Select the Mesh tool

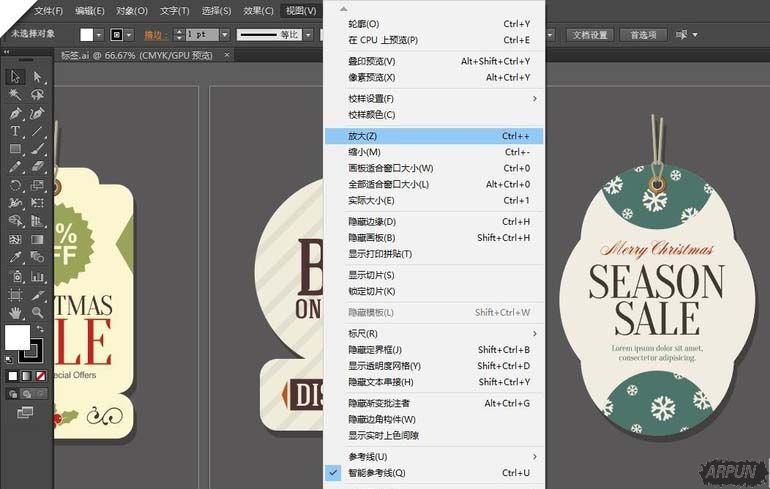point(15,239)
